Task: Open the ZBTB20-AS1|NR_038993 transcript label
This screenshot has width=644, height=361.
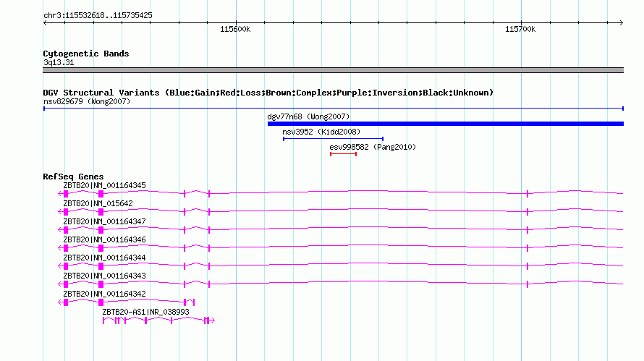Action: (145, 312)
